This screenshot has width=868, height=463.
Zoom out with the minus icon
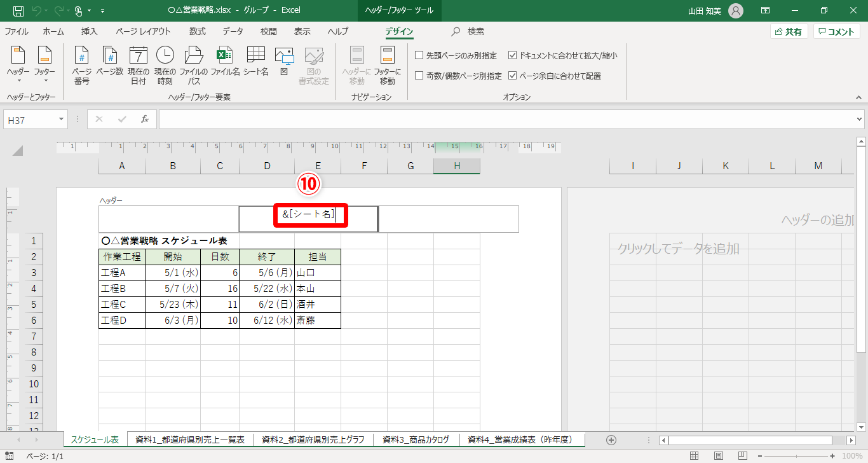click(x=759, y=456)
